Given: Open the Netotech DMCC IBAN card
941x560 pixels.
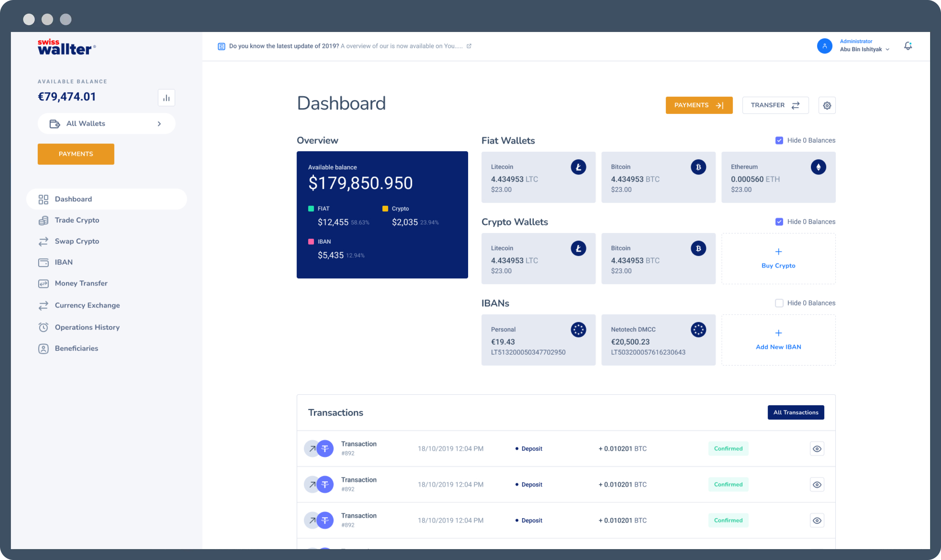Looking at the screenshot, I should click(658, 340).
